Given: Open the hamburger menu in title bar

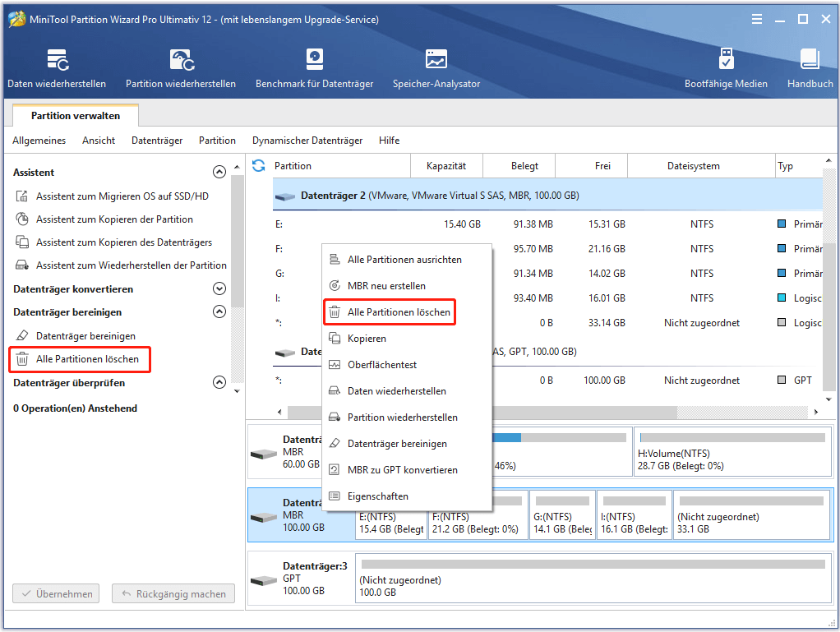Looking at the screenshot, I should [756, 19].
